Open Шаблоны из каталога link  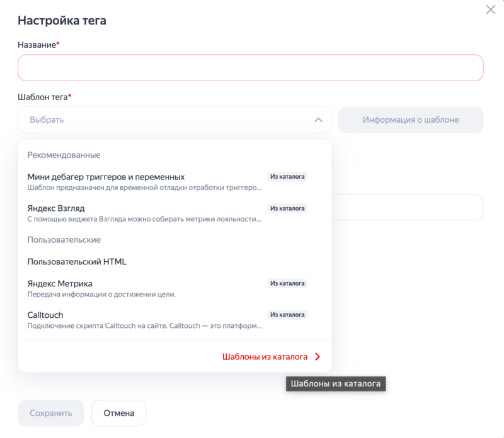[265, 357]
